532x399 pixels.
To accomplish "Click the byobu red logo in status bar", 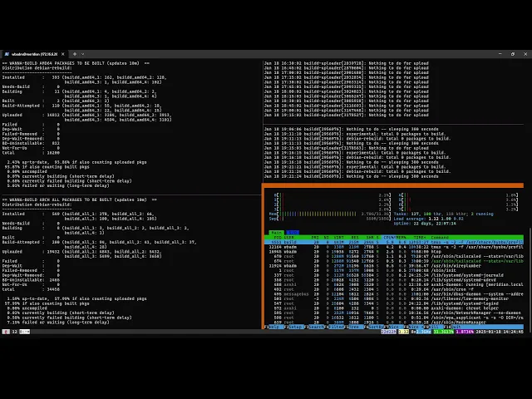I will coord(6,332).
